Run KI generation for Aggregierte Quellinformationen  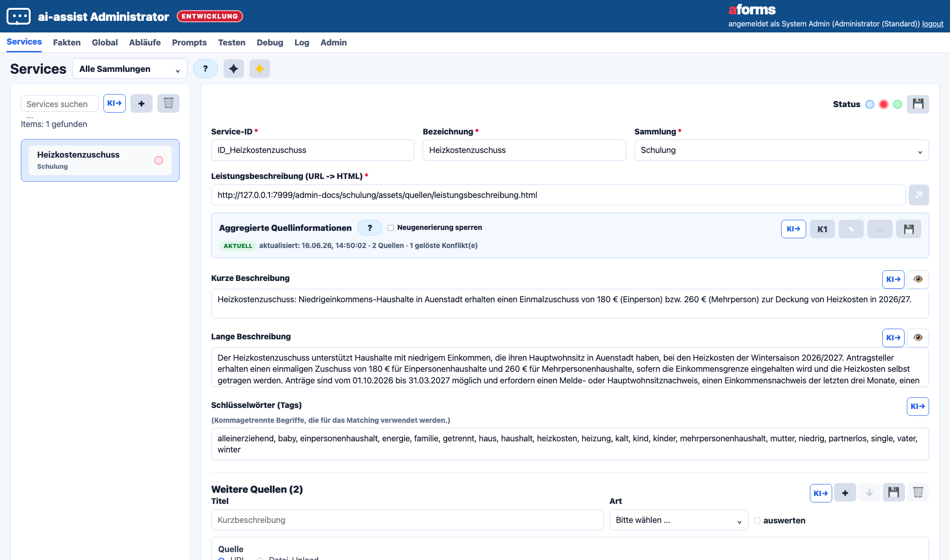[x=794, y=229]
